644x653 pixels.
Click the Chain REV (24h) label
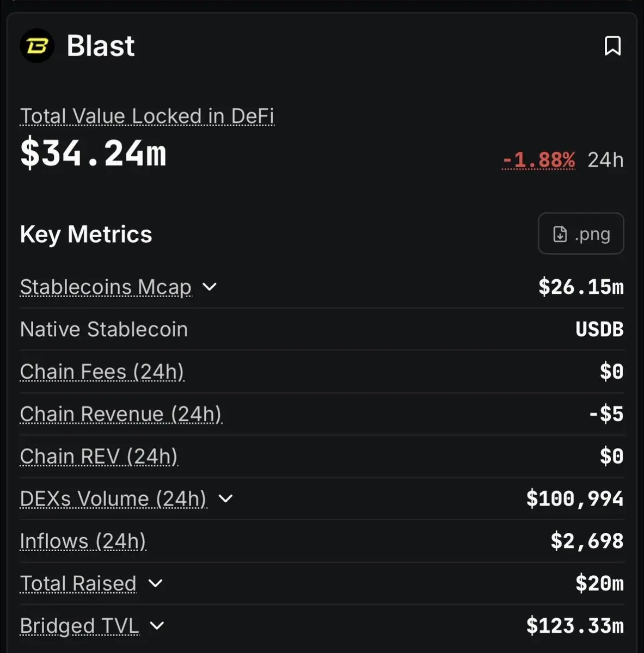[99, 457]
